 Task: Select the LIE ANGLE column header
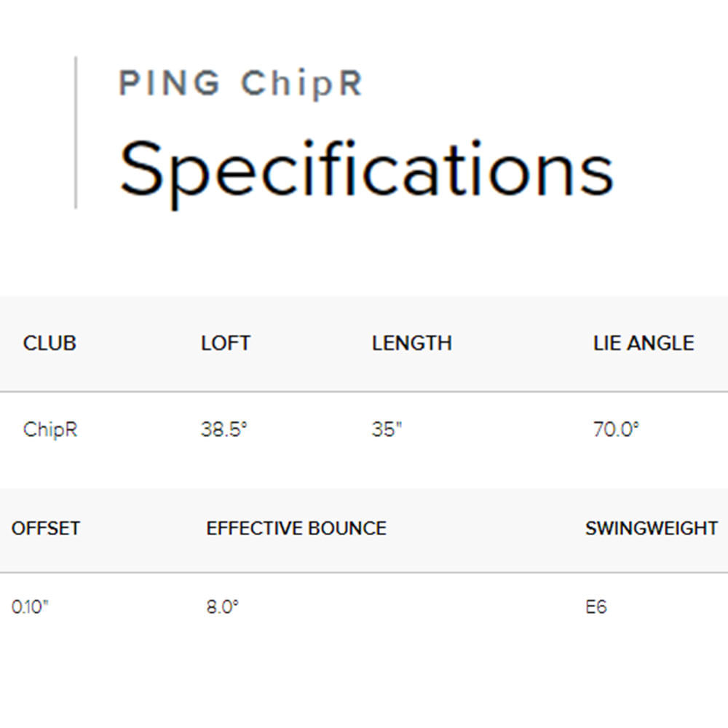click(x=644, y=344)
